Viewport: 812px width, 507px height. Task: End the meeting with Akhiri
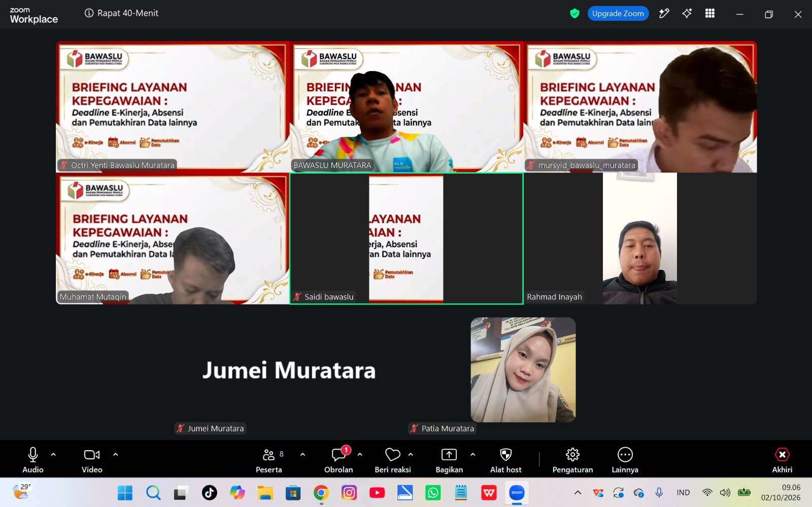point(782,460)
